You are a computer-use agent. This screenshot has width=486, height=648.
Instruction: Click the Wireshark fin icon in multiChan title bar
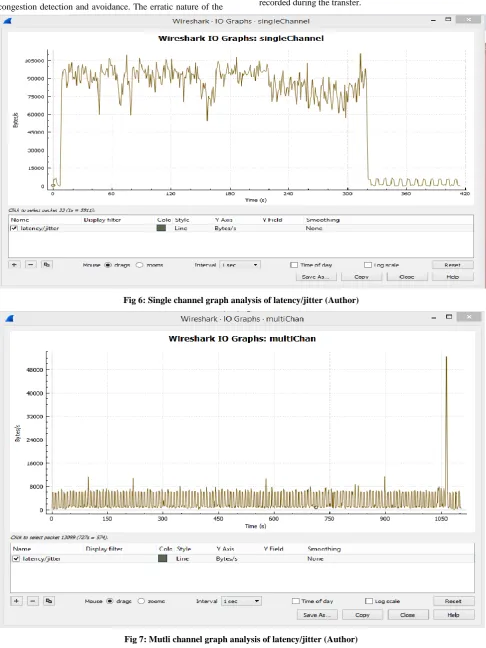(x=10, y=318)
